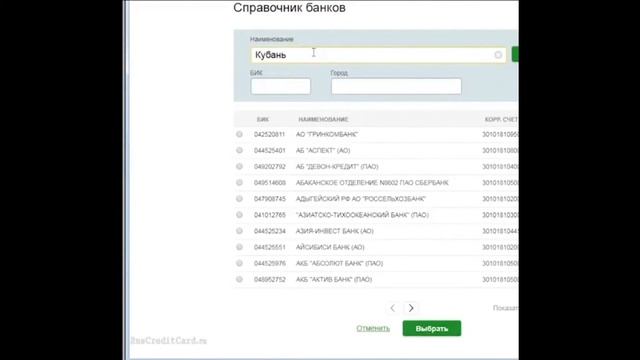Click BIK value 042520811

pos(269,134)
